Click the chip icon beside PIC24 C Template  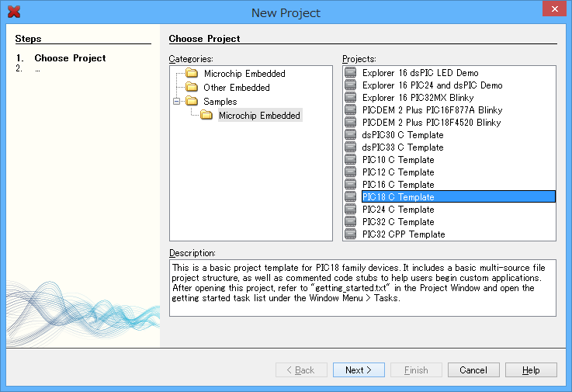351,210
